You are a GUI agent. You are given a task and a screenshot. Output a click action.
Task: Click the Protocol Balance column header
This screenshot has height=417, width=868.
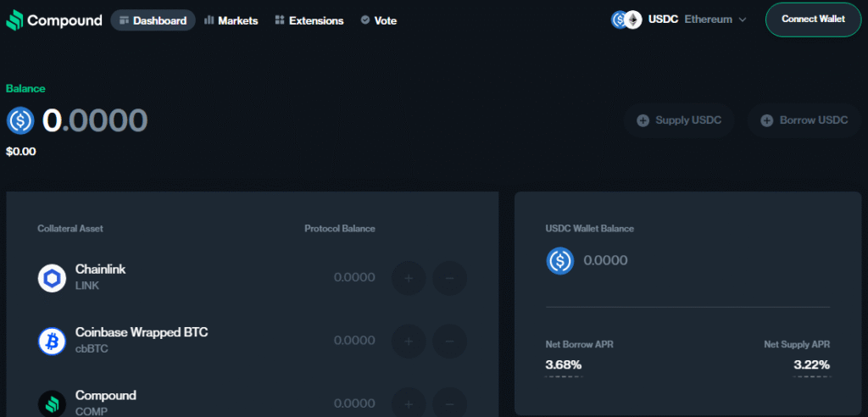point(340,229)
